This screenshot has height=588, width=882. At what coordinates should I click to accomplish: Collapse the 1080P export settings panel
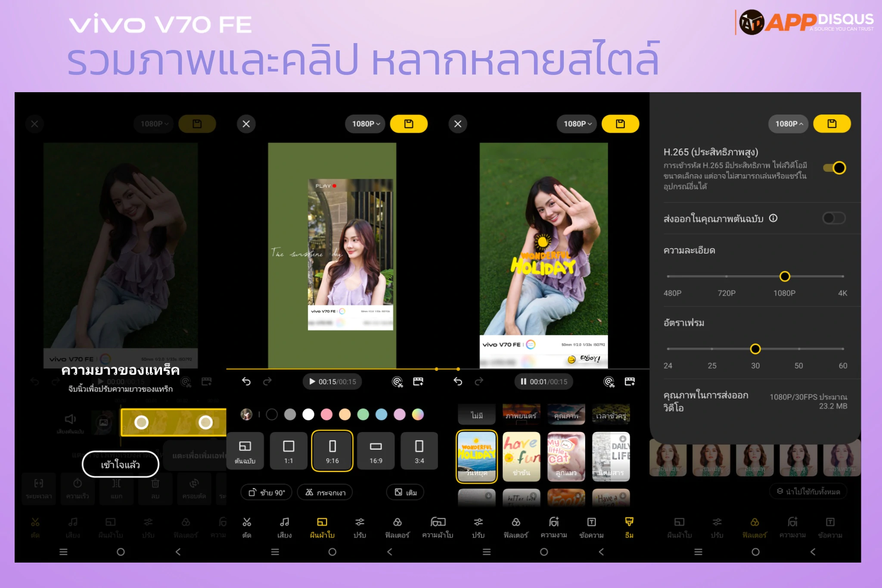[789, 124]
